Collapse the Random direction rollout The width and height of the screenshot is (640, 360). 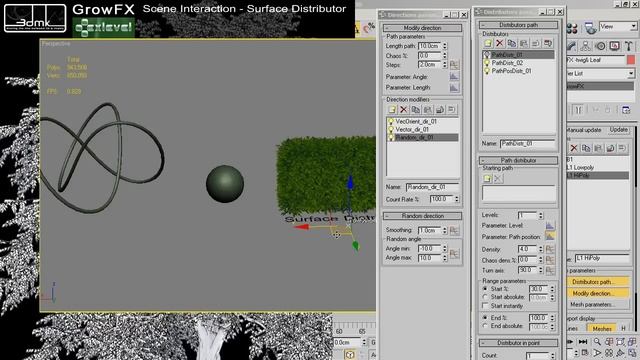tap(422, 216)
